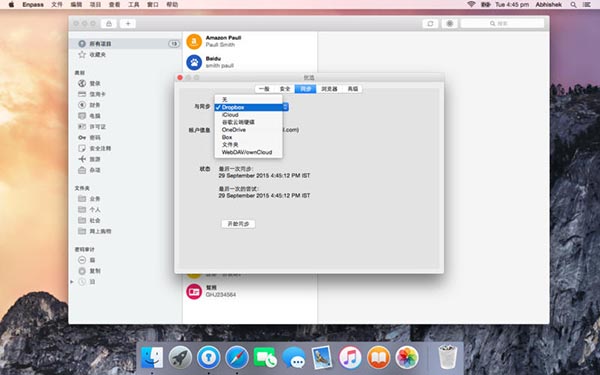Open the star Favorites sidebar entry
Viewport: 600px width, 375px height.
click(x=92, y=55)
